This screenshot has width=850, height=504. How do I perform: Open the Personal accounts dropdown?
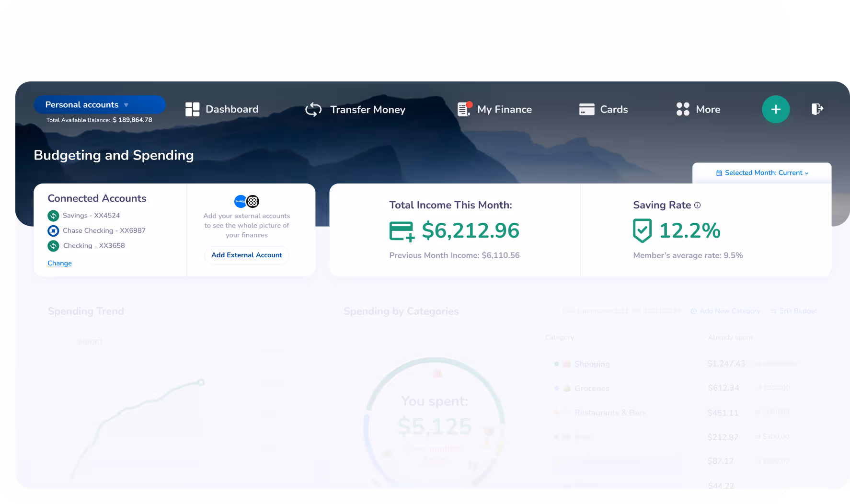click(99, 104)
